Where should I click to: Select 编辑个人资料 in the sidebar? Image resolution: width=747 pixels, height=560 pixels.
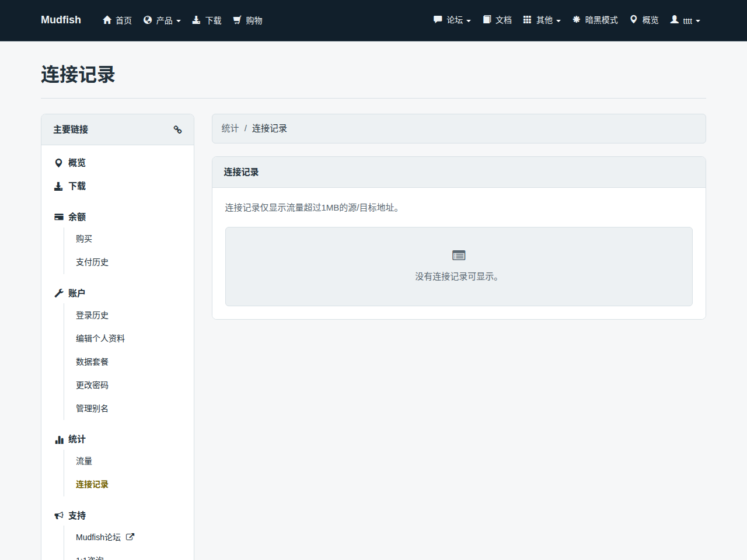coord(100,338)
